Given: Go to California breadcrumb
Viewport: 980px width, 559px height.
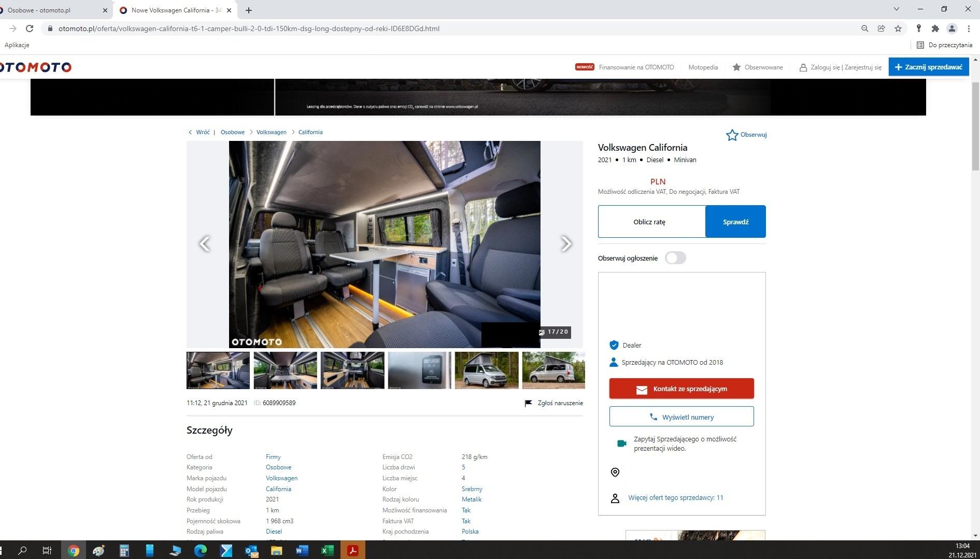Looking at the screenshot, I should click(x=310, y=132).
